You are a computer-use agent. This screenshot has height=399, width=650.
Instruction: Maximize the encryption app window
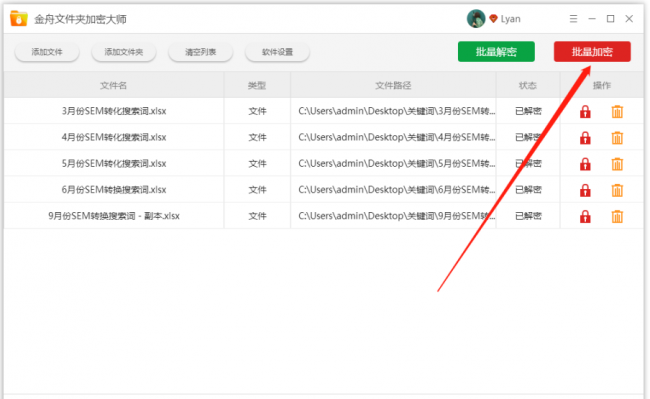click(611, 19)
